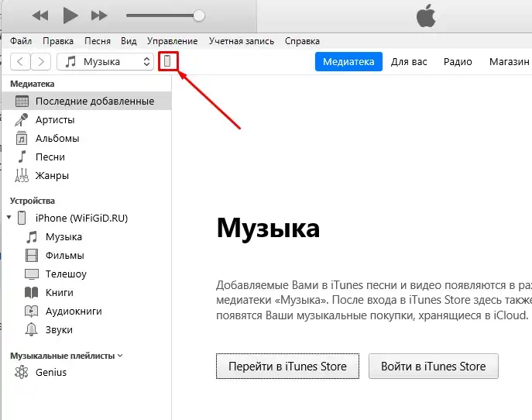Viewport: 532px width, 420px height.
Task: Select Жанры text in the sidebar
Action: (52, 176)
